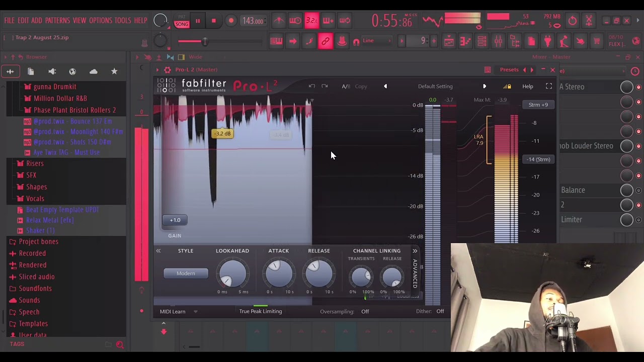This screenshot has height=362, width=644.
Task: Open the TOOLS menu
Action: pos(123,21)
